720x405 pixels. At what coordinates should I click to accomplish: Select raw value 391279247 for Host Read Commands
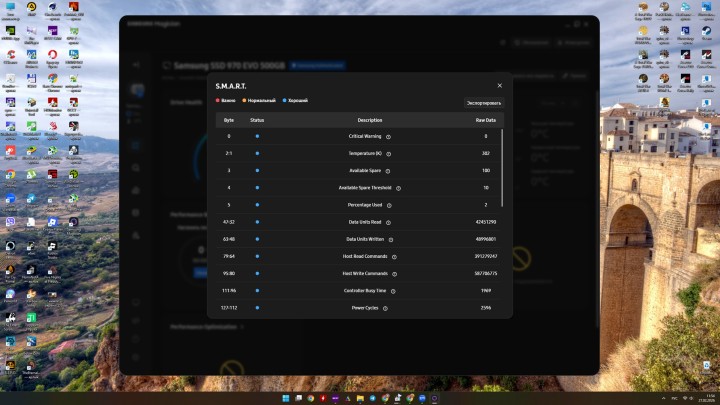click(485, 256)
